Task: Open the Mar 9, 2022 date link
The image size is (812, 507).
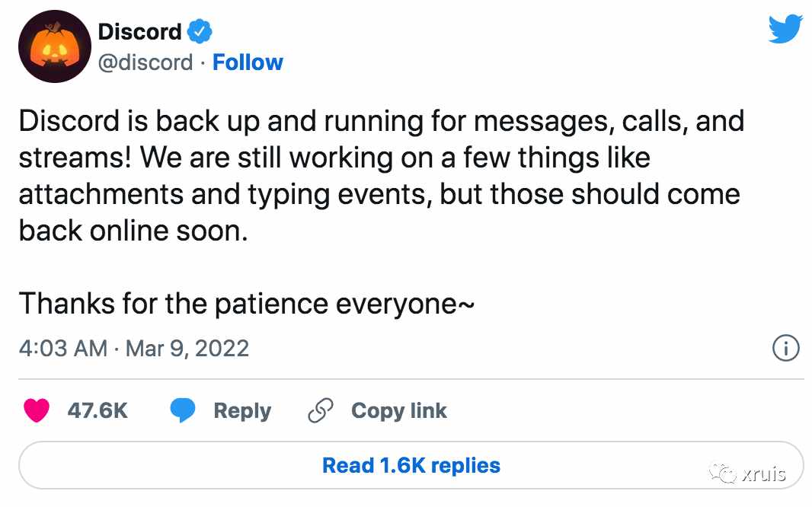Action: pyautogui.click(x=187, y=348)
